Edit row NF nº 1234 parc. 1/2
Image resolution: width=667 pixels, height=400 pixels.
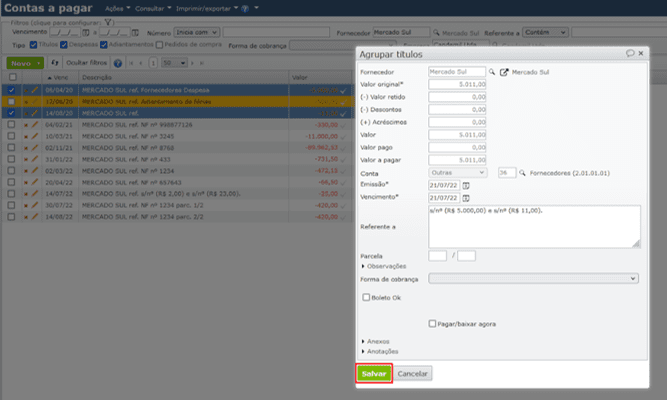coord(35,205)
